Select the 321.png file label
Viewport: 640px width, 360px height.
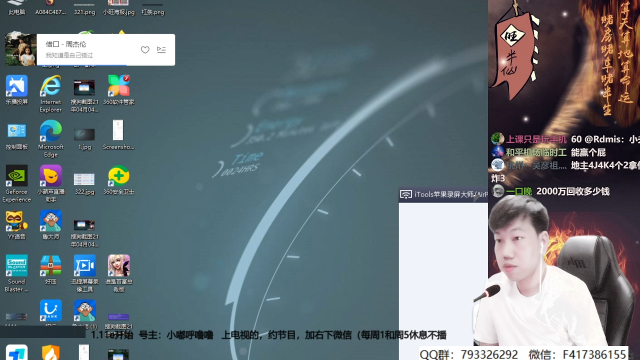(x=84, y=12)
